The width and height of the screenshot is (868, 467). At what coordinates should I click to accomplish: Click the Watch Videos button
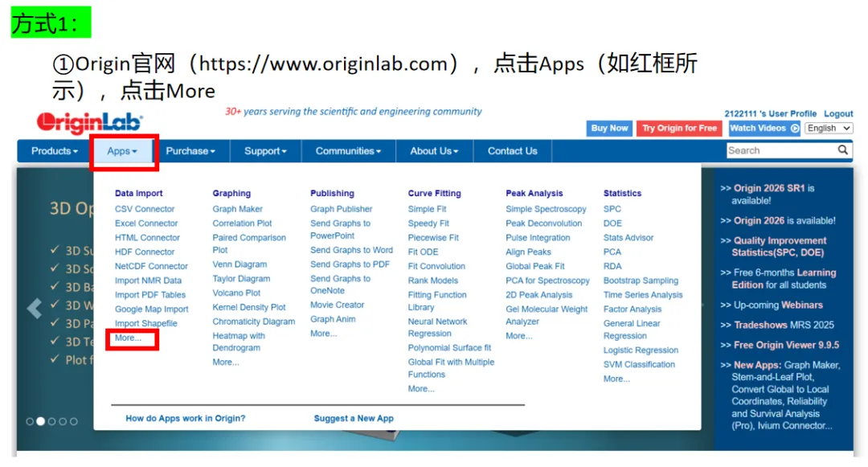click(x=764, y=129)
